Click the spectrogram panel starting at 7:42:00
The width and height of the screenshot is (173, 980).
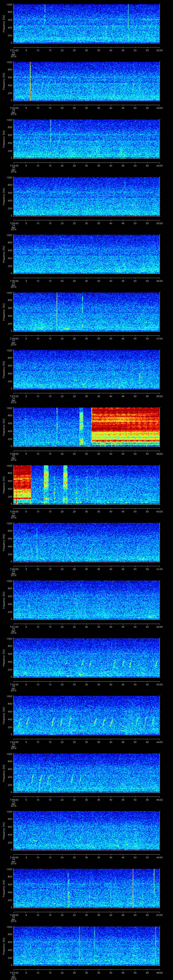(86, 658)
